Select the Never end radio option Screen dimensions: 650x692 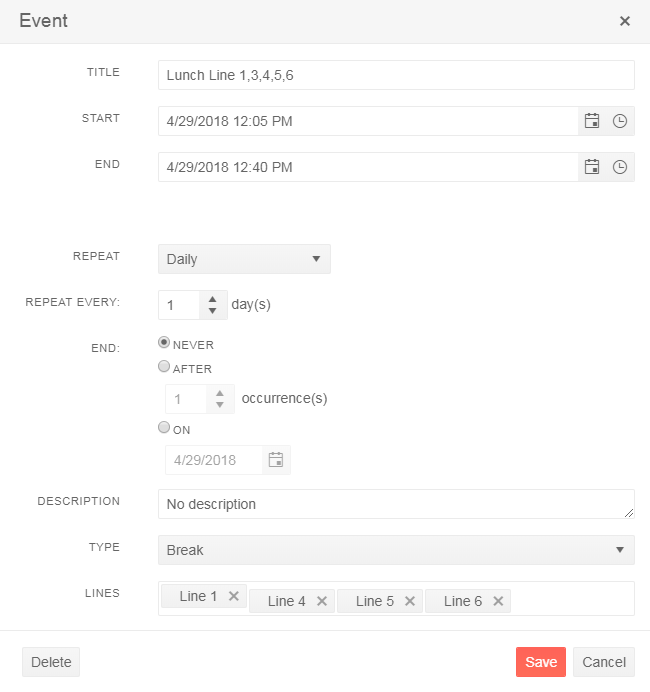(x=165, y=343)
